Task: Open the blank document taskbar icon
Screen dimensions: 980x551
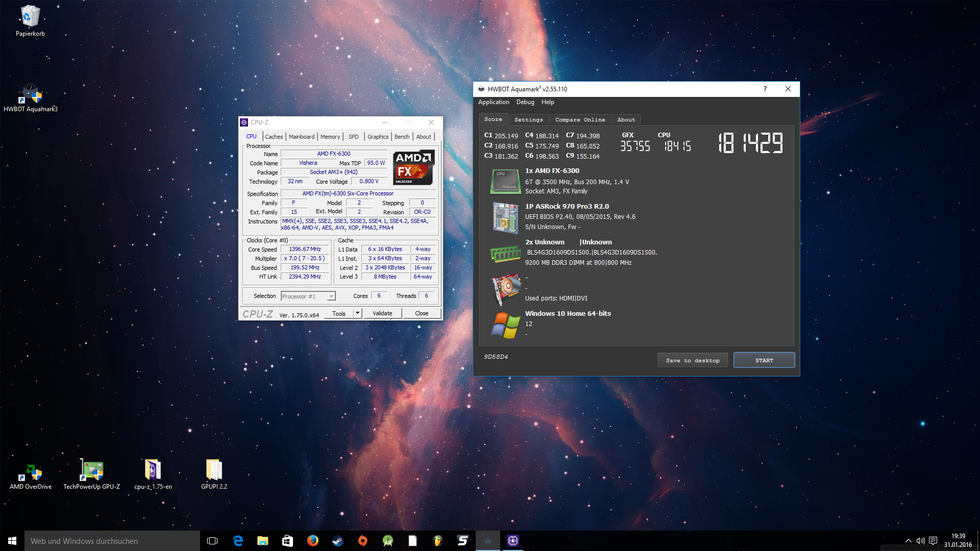Action: (x=412, y=541)
